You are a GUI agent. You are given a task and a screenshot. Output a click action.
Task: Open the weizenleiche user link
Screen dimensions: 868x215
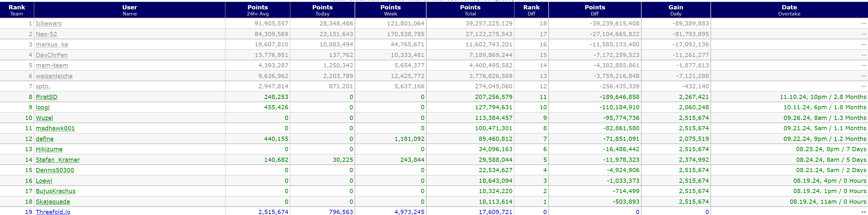click(54, 76)
